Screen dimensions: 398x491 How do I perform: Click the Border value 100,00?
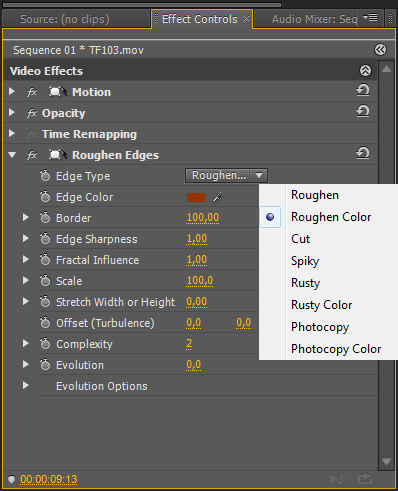[x=203, y=218]
